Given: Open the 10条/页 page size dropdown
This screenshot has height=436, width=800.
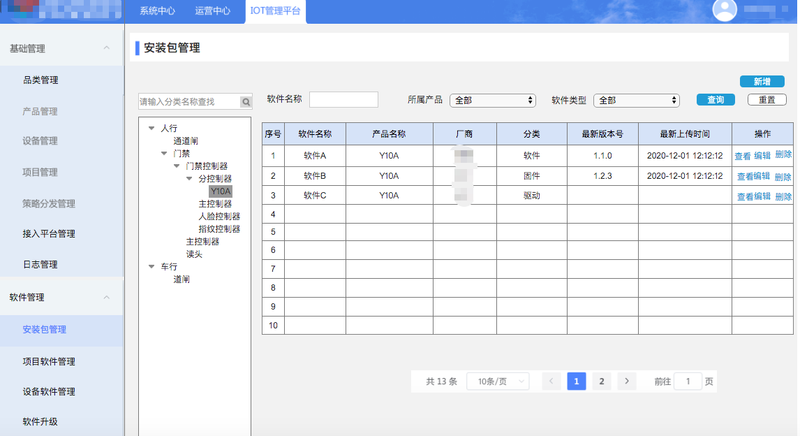Looking at the screenshot, I should [x=497, y=381].
